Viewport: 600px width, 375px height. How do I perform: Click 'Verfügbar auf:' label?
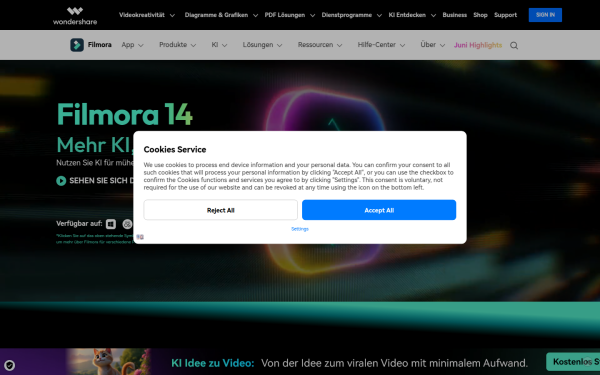pos(79,223)
